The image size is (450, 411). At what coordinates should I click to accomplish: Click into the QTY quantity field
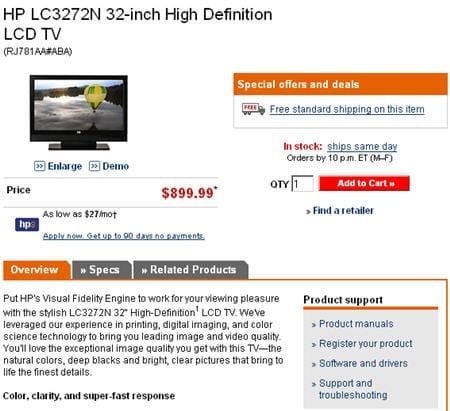coord(303,184)
